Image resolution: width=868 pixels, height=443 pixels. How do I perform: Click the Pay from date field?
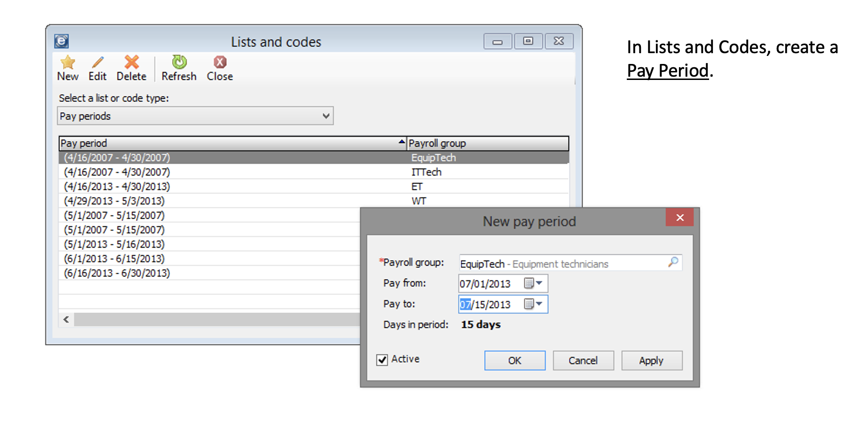[x=503, y=284]
